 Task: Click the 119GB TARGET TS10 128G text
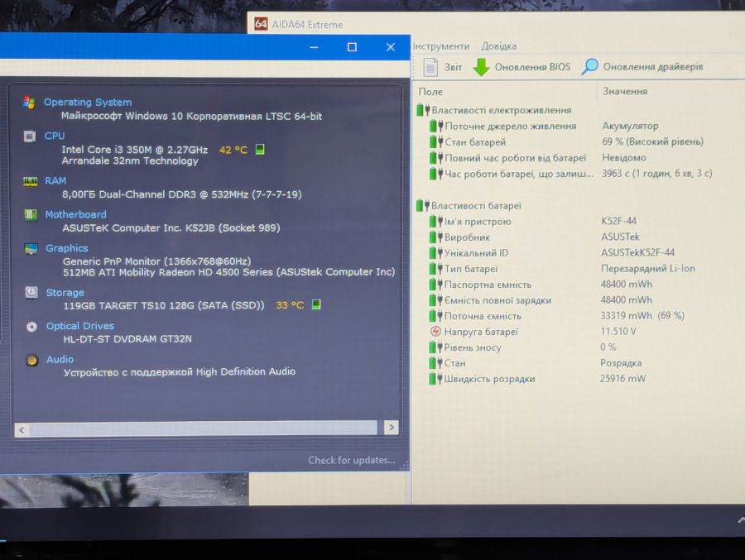pos(163,305)
